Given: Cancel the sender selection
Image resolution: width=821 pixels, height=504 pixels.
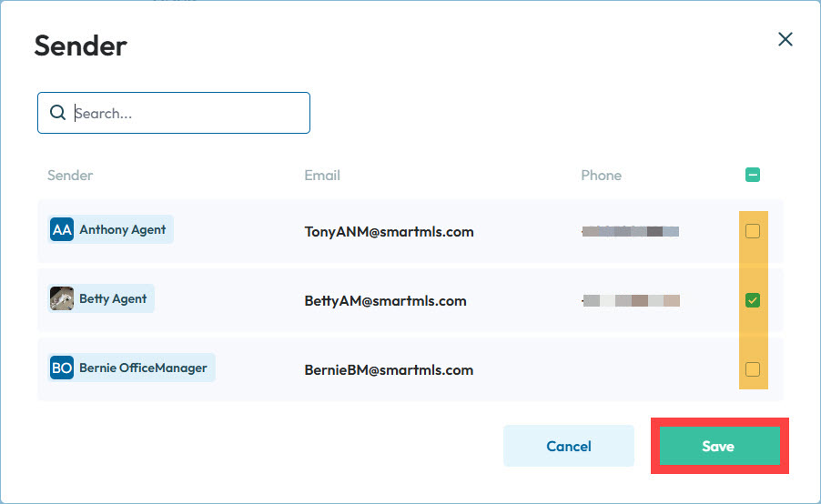Looking at the screenshot, I should (x=568, y=446).
